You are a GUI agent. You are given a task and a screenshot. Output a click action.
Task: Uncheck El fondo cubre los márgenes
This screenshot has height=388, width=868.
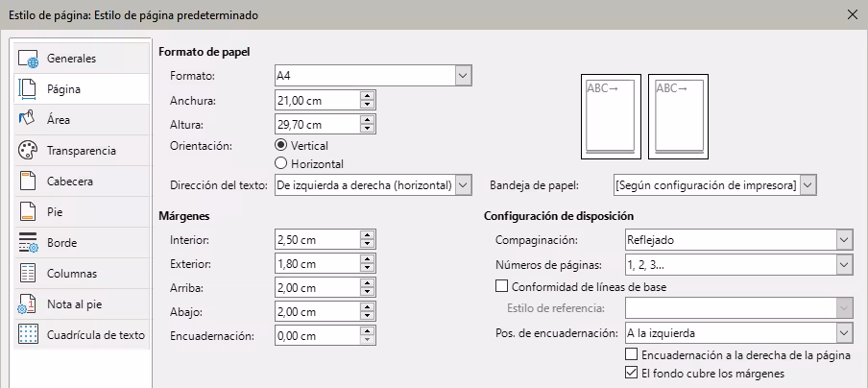tap(631, 373)
